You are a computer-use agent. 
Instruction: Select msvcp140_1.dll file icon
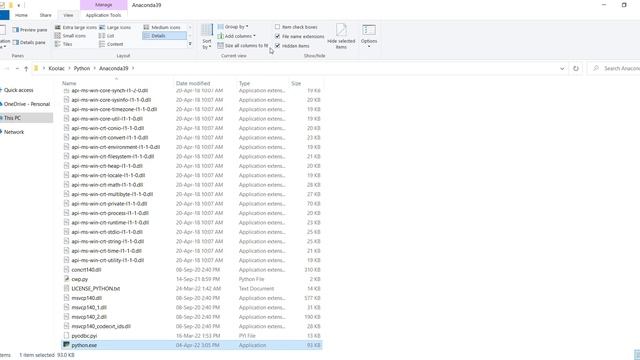[x=66, y=307]
